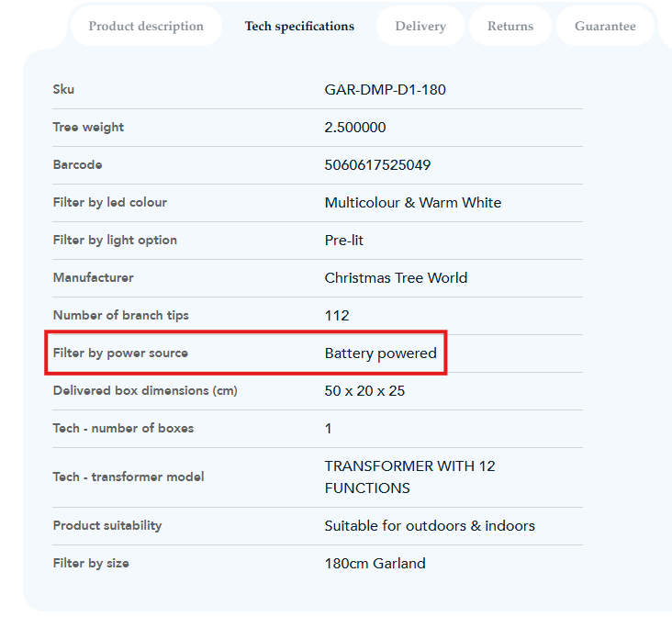The width and height of the screenshot is (672, 617).
Task: Click the Suitable for outdoors & indoors text
Action: pos(430,526)
